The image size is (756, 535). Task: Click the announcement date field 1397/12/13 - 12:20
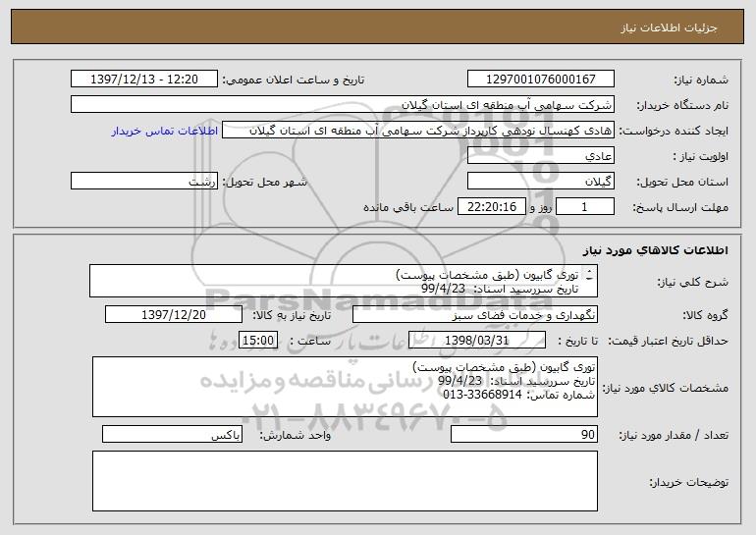click(144, 79)
